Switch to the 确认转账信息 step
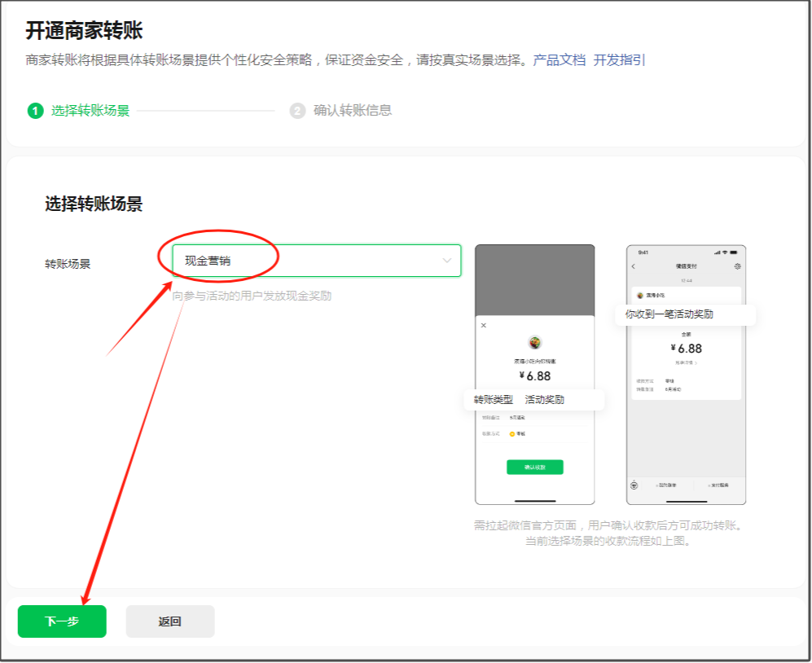Screen dimensions: 812x663 click(x=353, y=111)
